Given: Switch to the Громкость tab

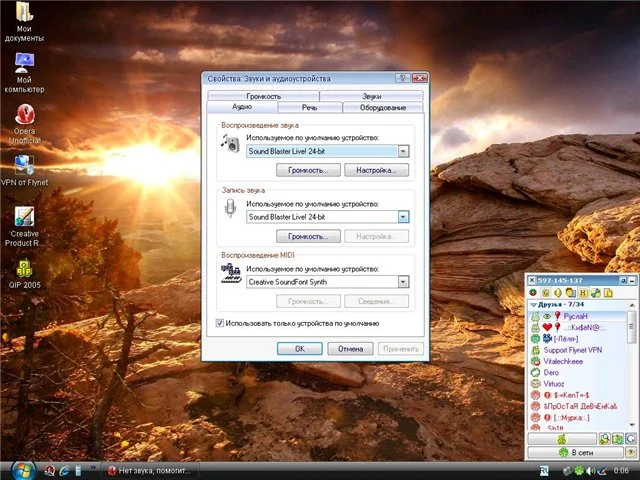Looking at the screenshot, I should pos(264,96).
